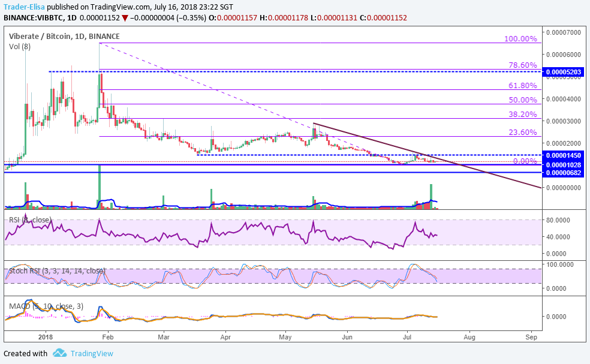Click the 0.00% Fibonacci level label
Image resolution: width=590 pixels, height=364 pixels.
[x=525, y=161]
